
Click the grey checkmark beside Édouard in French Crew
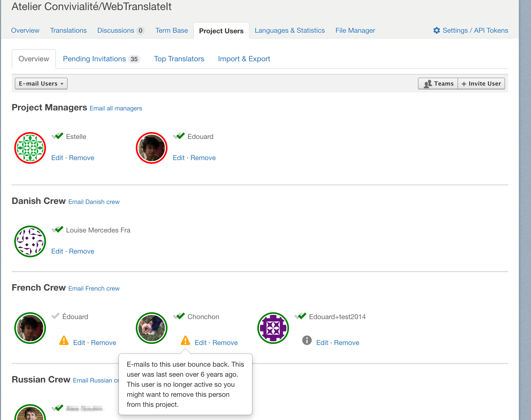click(55, 316)
